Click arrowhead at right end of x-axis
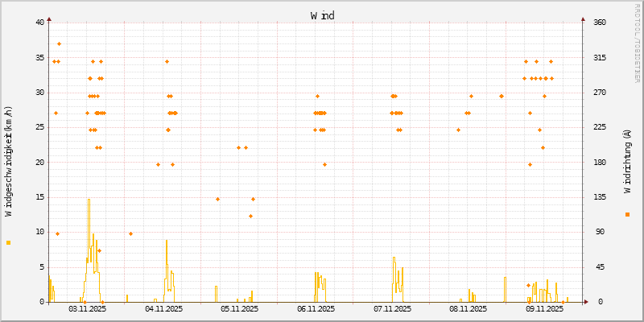 [x=587, y=302]
